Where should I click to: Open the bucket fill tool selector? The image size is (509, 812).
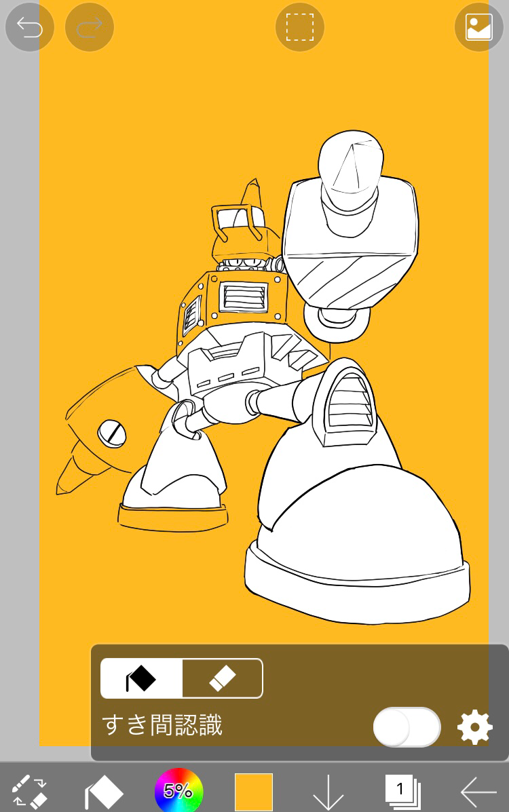[x=104, y=791]
